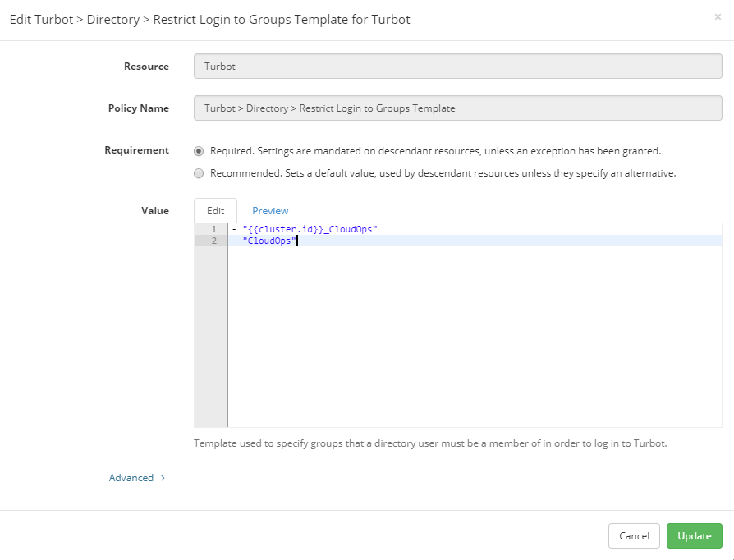Switch to the Edit tab

[215, 211]
